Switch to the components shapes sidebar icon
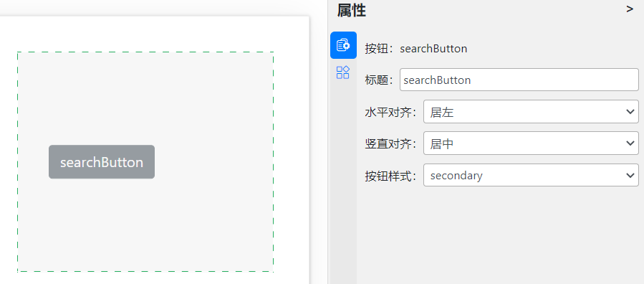Image resolution: width=644 pixels, height=284 pixels. 342,72
